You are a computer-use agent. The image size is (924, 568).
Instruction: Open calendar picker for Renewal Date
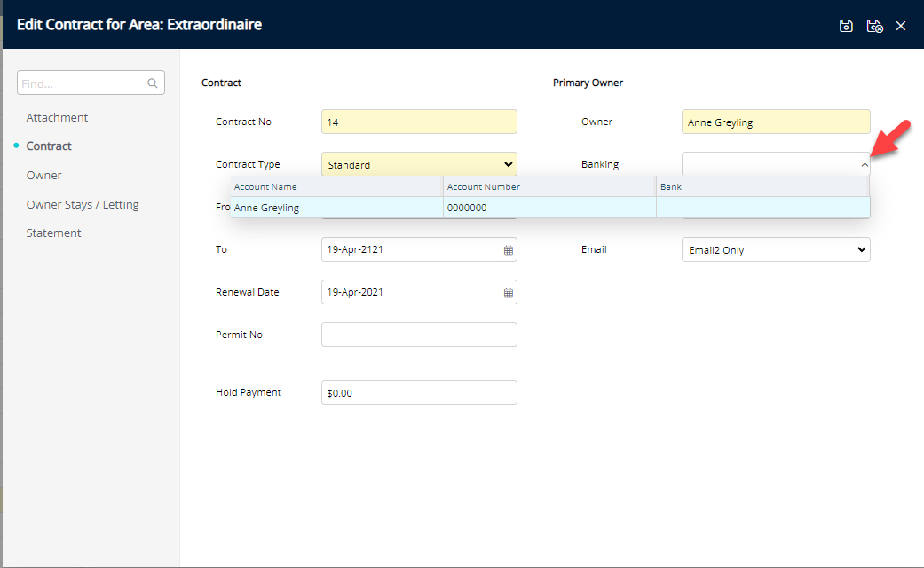pos(509,293)
